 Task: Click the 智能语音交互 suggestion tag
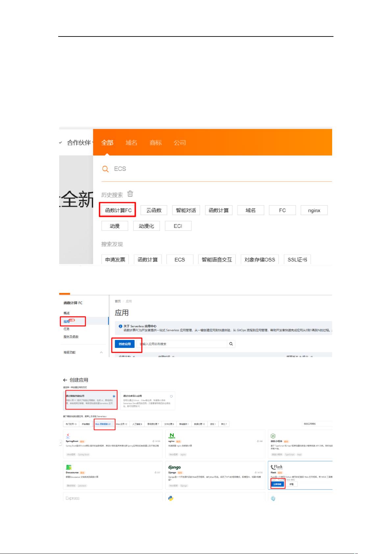[217, 260]
